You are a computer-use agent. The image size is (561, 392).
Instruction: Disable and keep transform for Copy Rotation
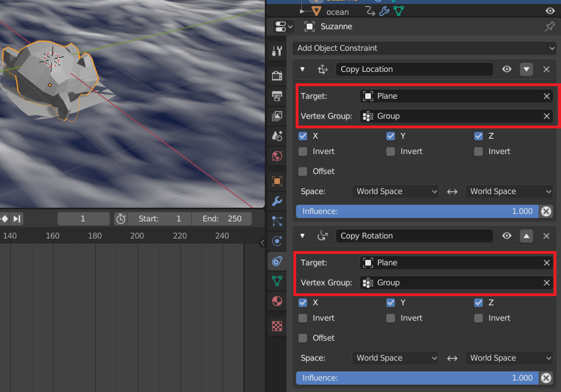point(546,378)
